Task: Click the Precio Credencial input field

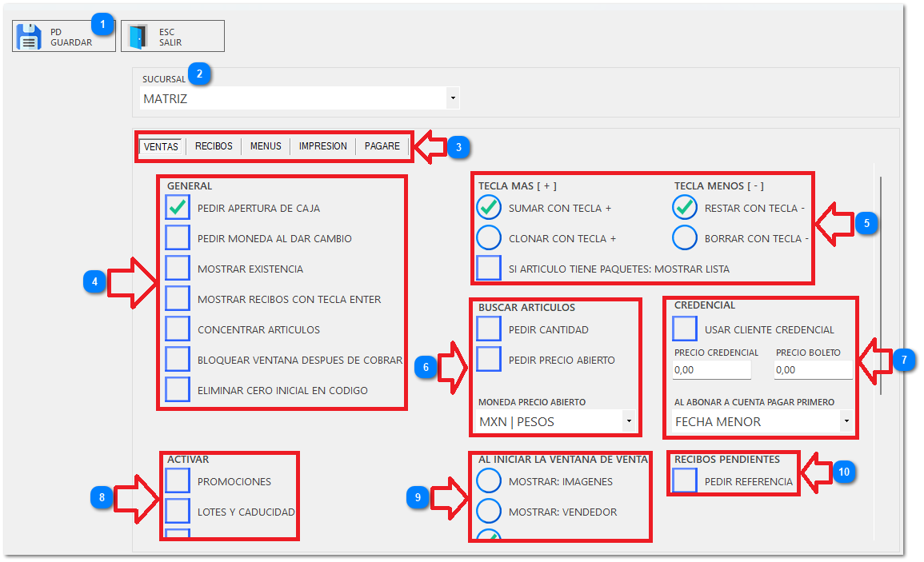Action: [711, 370]
